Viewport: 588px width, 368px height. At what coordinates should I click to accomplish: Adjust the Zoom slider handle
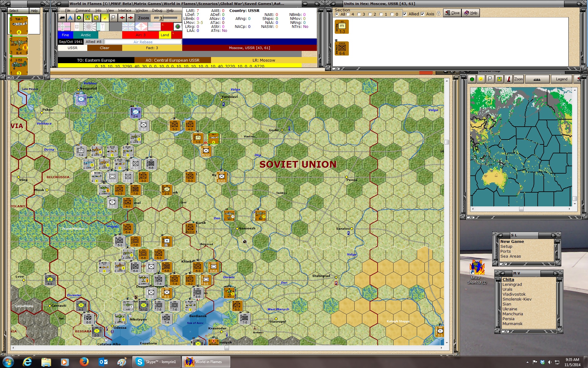tap(160, 18)
